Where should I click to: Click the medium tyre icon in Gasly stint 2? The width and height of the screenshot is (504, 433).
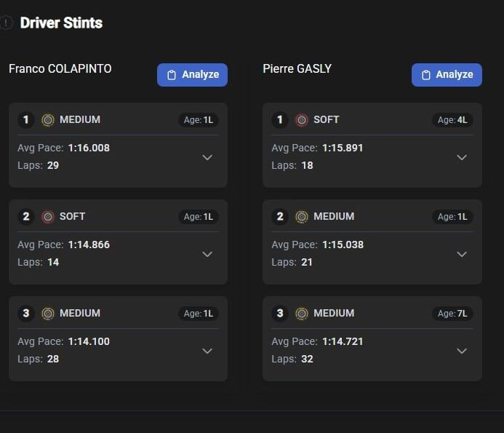302,217
